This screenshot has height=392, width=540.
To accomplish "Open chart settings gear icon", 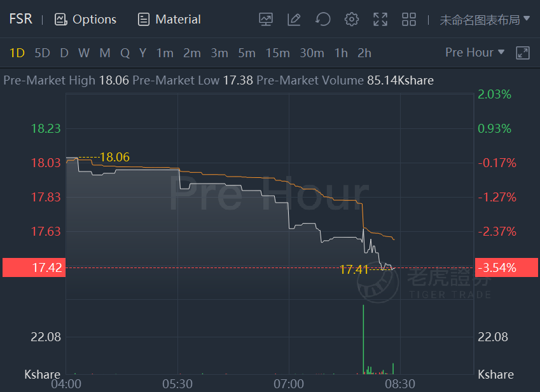I will pyautogui.click(x=352, y=19).
